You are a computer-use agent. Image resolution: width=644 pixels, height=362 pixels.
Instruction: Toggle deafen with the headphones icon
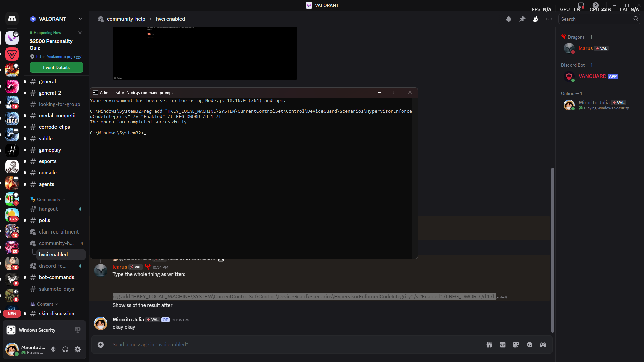pos(65,349)
